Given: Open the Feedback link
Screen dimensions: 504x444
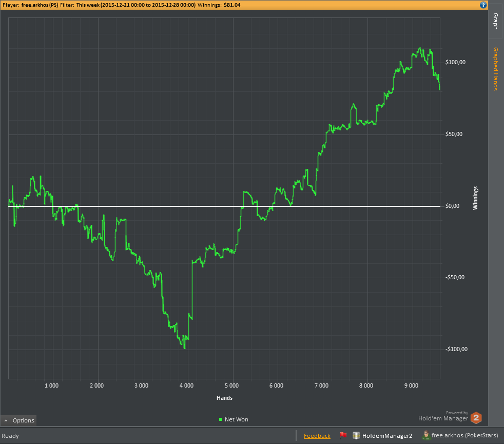Looking at the screenshot, I should tap(317, 436).
